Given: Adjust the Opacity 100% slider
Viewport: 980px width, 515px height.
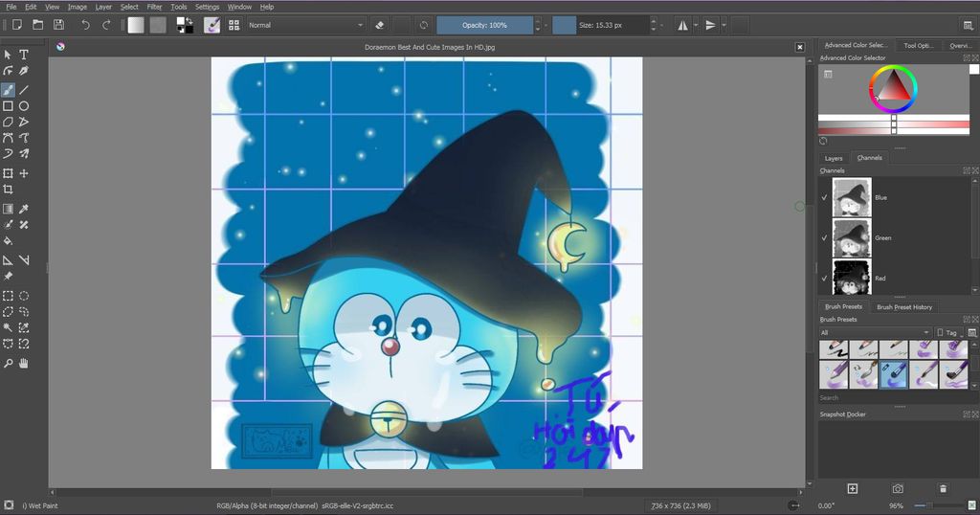Looking at the screenshot, I should 485,25.
